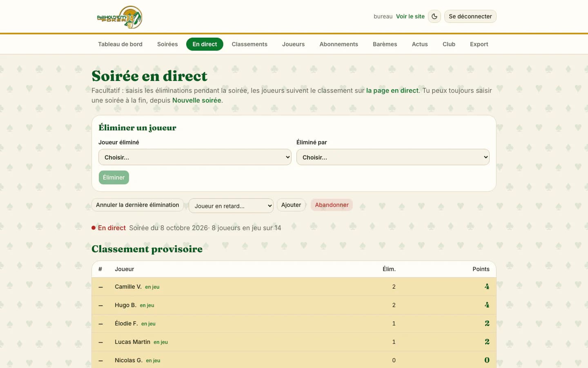Open the Actus tab
The height and width of the screenshot is (368, 588).
pos(420,44)
